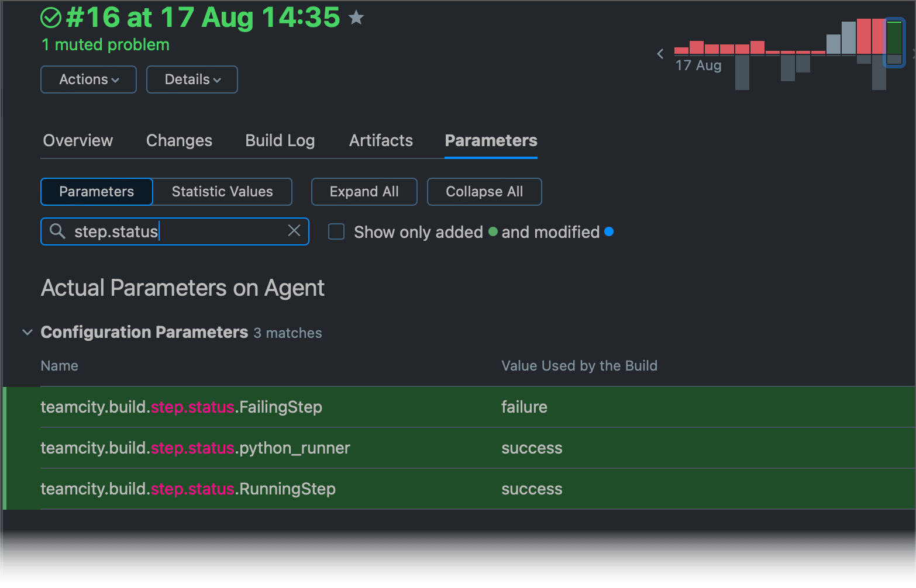Viewport: 916px width, 588px height.
Task: Click the star icon to favorite build #16
Action: (x=356, y=18)
